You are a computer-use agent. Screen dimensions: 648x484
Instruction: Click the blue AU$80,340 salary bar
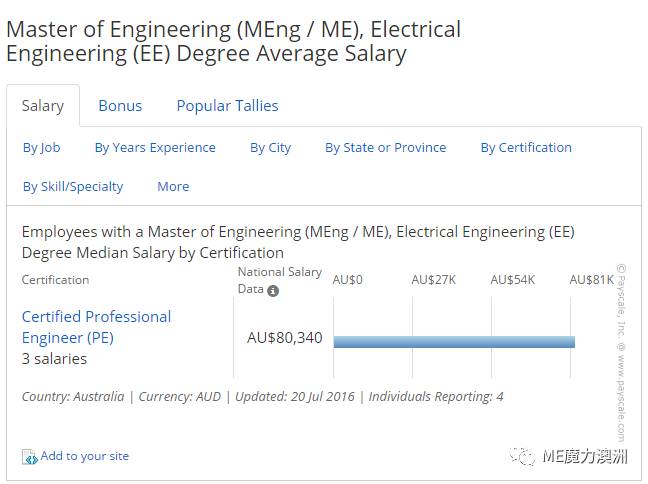(454, 341)
